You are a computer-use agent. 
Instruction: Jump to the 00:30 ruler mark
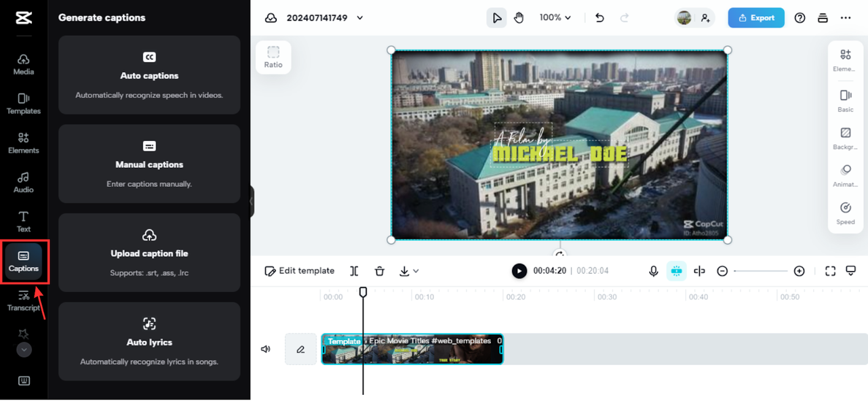tap(607, 297)
